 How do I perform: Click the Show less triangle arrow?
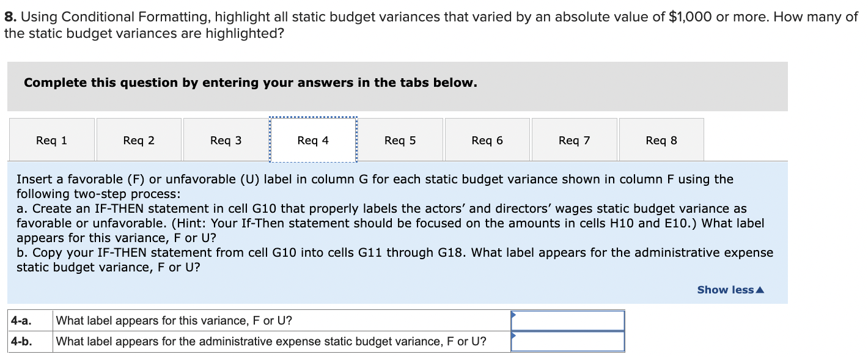tap(760, 289)
